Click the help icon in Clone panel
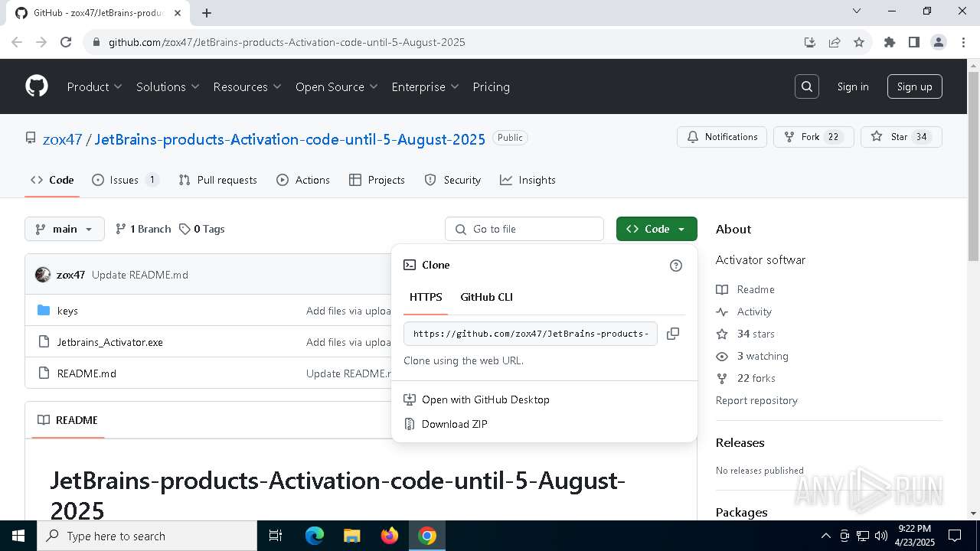Screen dimensions: 980x551 click(x=675, y=266)
